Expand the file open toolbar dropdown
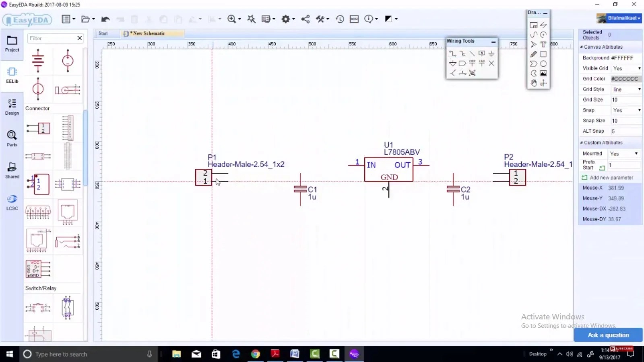644x362 pixels. coord(93,19)
